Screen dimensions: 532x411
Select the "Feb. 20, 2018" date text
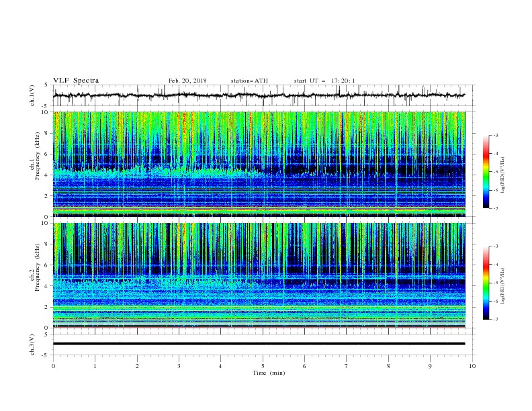tap(187, 81)
